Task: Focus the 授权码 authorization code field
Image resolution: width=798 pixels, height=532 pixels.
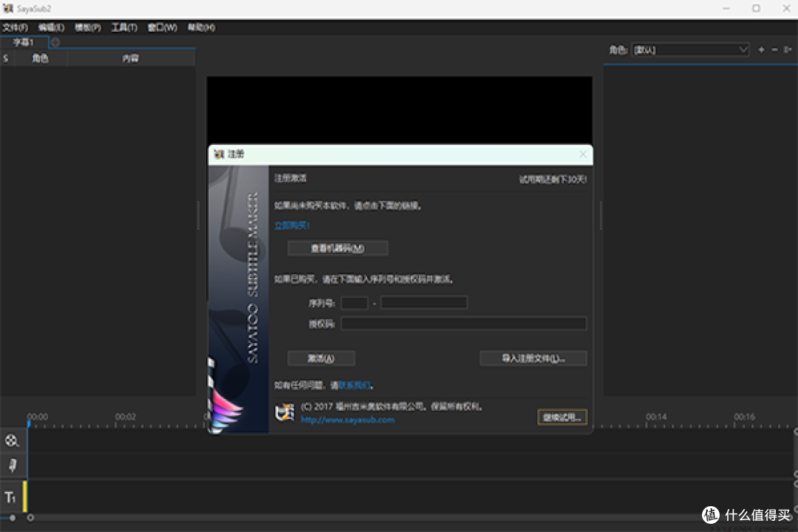Action: [x=463, y=324]
